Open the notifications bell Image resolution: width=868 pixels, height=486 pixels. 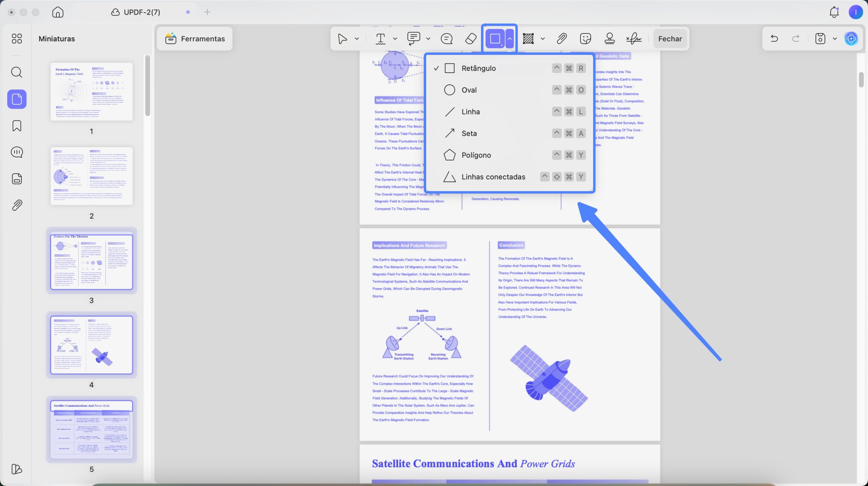click(x=834, y=12)
